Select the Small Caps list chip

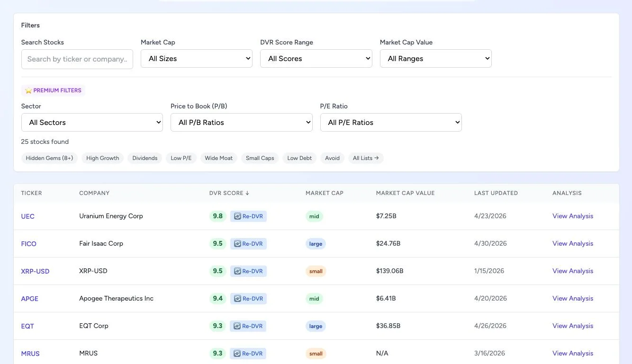260,158
